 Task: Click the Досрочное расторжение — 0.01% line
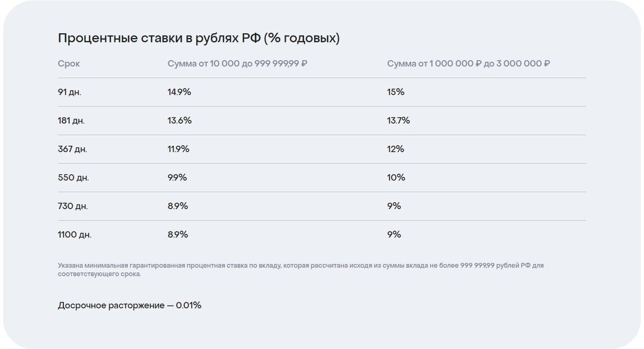[129, 306]
